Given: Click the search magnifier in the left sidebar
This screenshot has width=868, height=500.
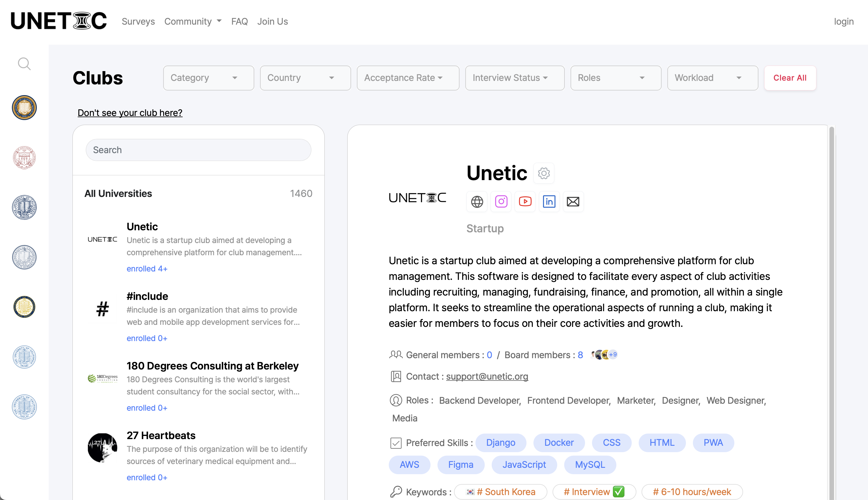Looking at the screenshot, I should pos(24,64).
